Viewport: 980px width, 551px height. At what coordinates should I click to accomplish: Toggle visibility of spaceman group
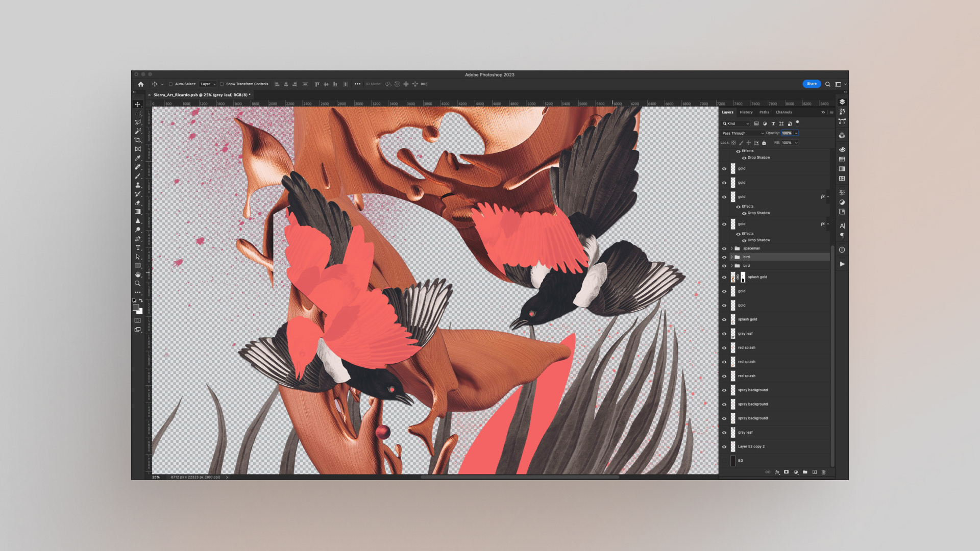[x=724, y=248]
